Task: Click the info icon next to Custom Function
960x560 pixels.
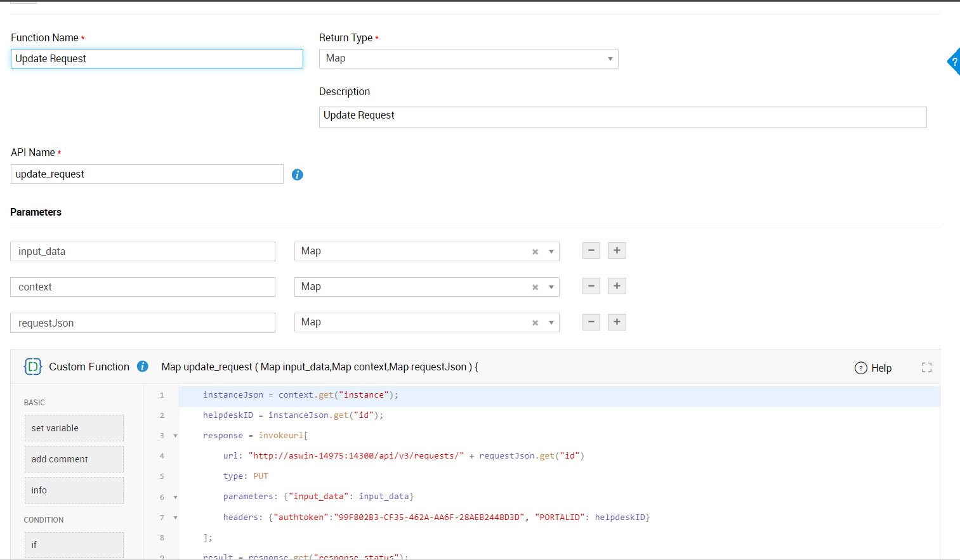Action: pyautogui.click(x=143, y=367)
